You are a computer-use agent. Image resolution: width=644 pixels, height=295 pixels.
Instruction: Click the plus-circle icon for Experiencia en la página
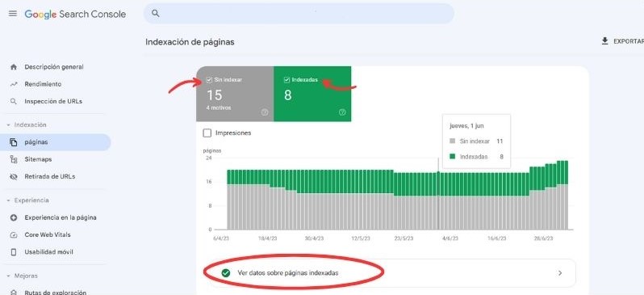tap(14, 217)
